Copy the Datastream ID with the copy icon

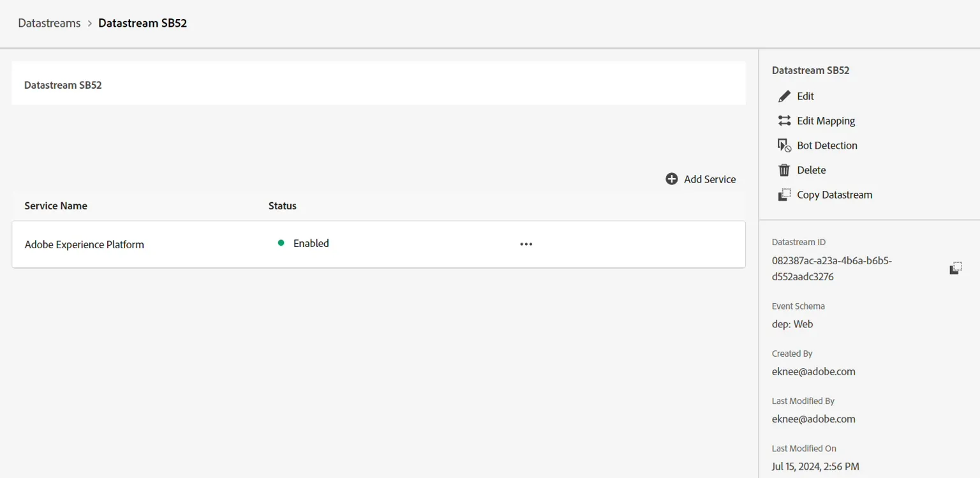coord(955,269)
